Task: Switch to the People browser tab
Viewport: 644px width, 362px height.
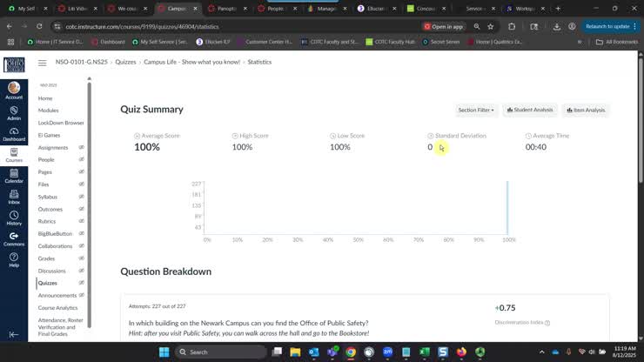Action: pos(276,8)
